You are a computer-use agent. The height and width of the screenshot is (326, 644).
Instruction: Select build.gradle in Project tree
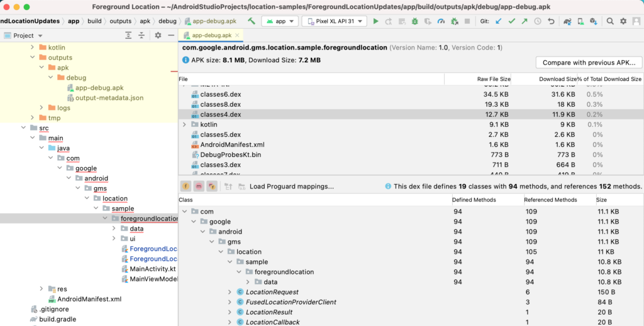coord(57,319)
